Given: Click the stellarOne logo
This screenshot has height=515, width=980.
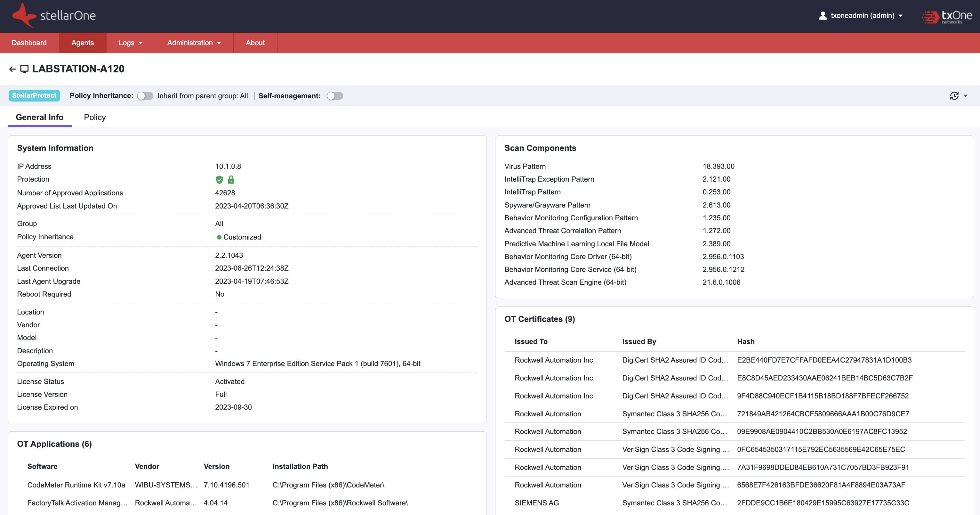Looking at the screenshot, I should (x=54, y=16).
